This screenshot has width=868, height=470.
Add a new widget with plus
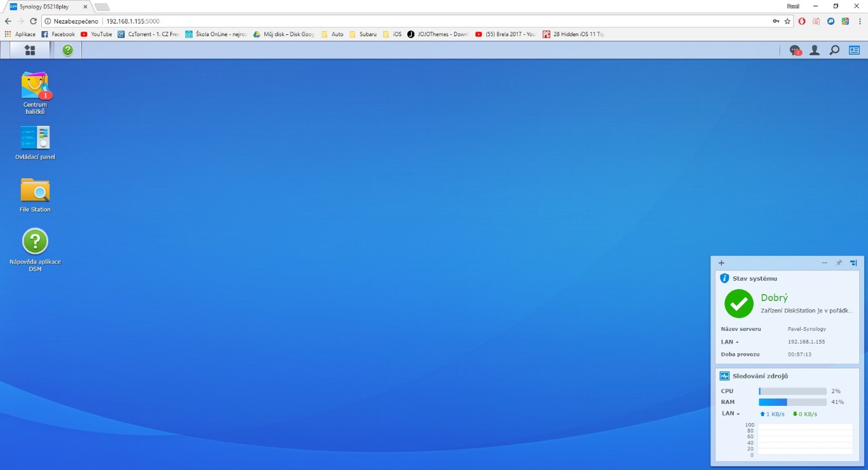tap(721, 263)
